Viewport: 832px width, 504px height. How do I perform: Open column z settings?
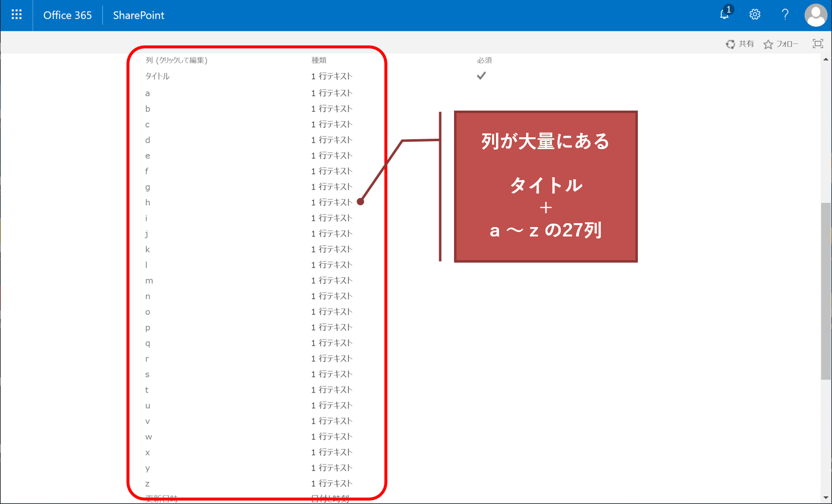[x=147, y=483]
